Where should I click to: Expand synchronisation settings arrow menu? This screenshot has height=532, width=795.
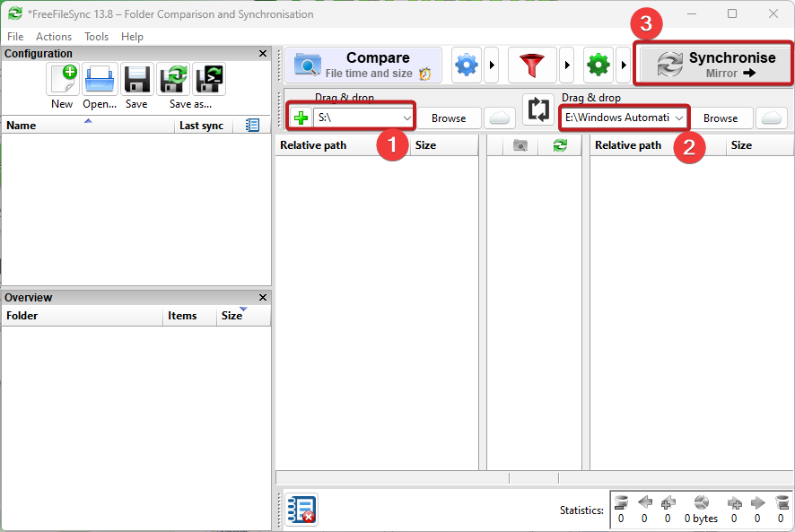click(x=623, y=65)
